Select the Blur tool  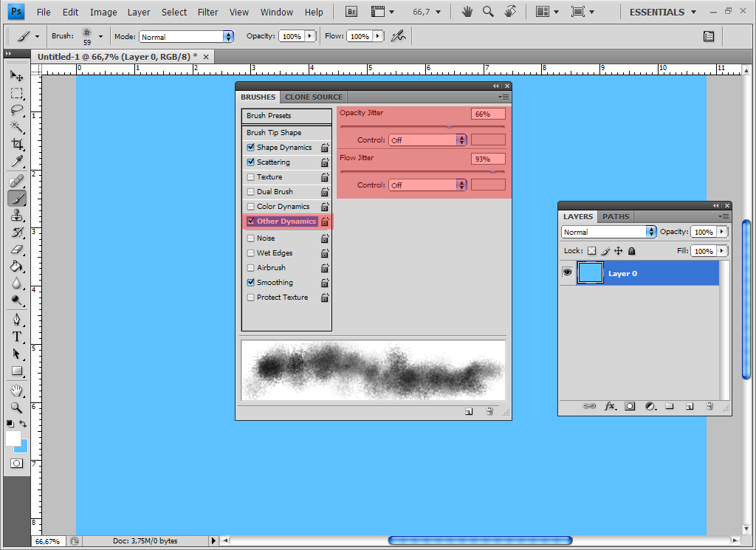click(x=16, y=283)
